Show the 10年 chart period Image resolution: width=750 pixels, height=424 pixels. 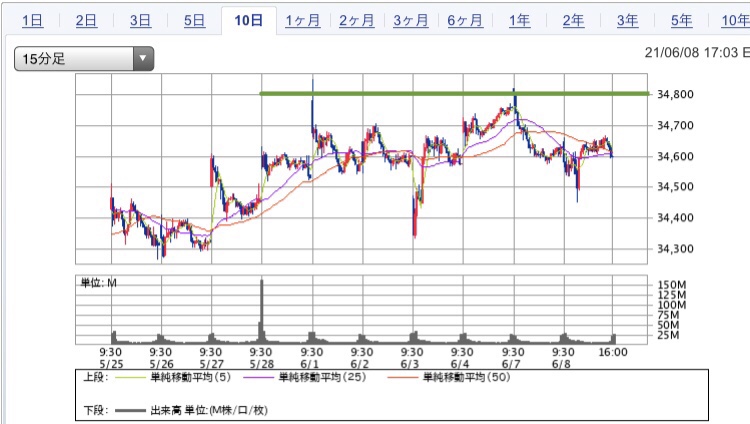(x=736, y=21)
